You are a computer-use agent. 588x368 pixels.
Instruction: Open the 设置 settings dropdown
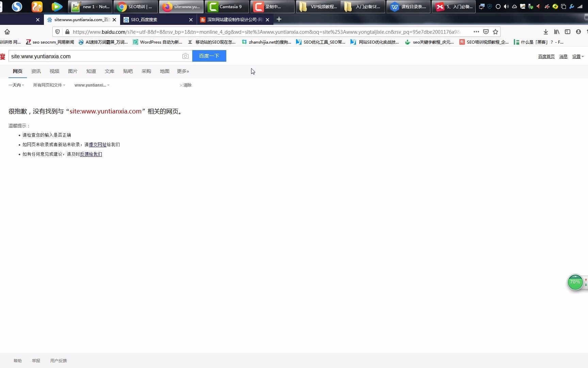click(578, 57)
